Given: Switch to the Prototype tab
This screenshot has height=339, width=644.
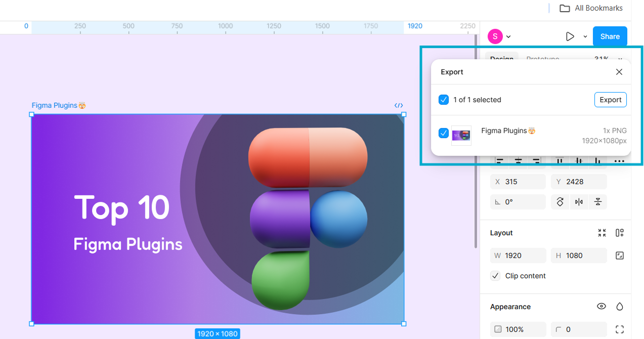Looking at the screenshot, I should point(543,59).
